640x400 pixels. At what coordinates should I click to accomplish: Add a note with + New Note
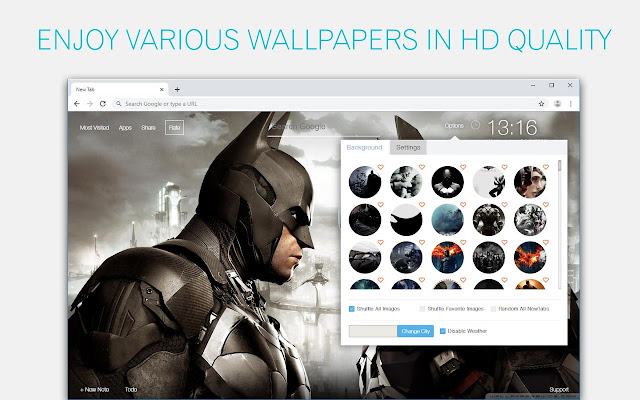coord(95,389)
